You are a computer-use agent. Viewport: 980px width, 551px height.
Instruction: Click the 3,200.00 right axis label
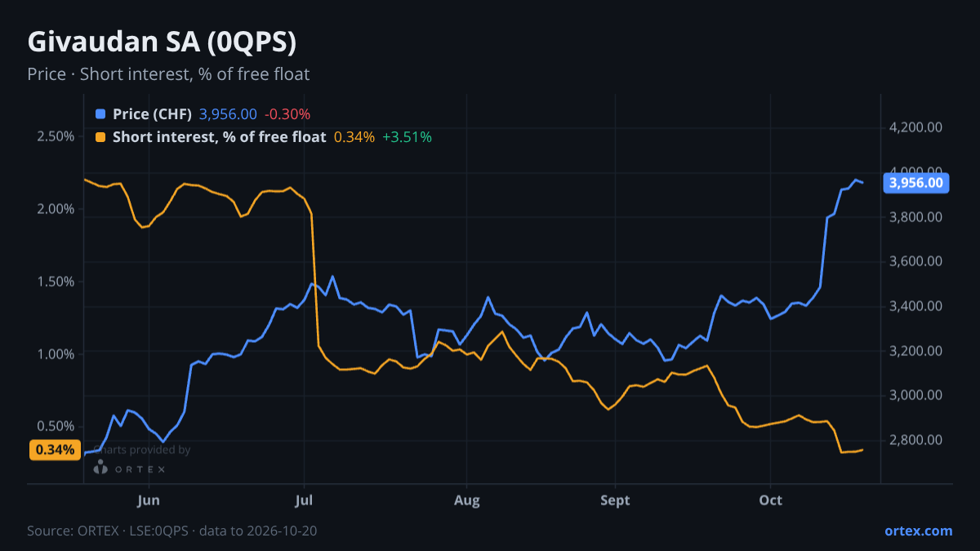(x=916, y=351)
